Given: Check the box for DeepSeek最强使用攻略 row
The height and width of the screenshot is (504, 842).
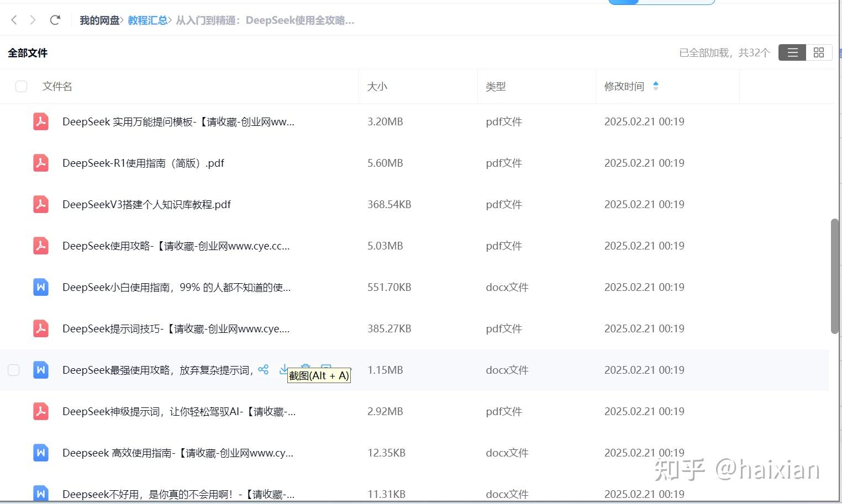Looking at the screenshot, I should pos(14,370).
